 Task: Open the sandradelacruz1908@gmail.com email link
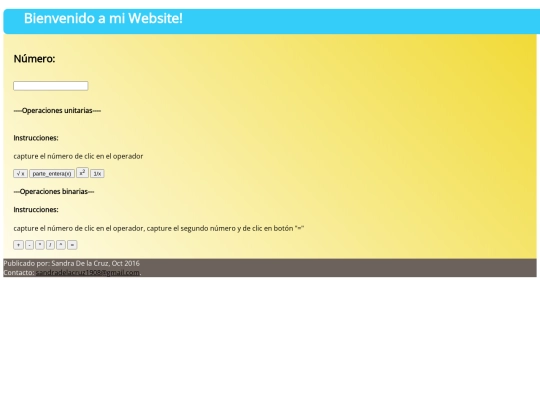coord(88,272)
